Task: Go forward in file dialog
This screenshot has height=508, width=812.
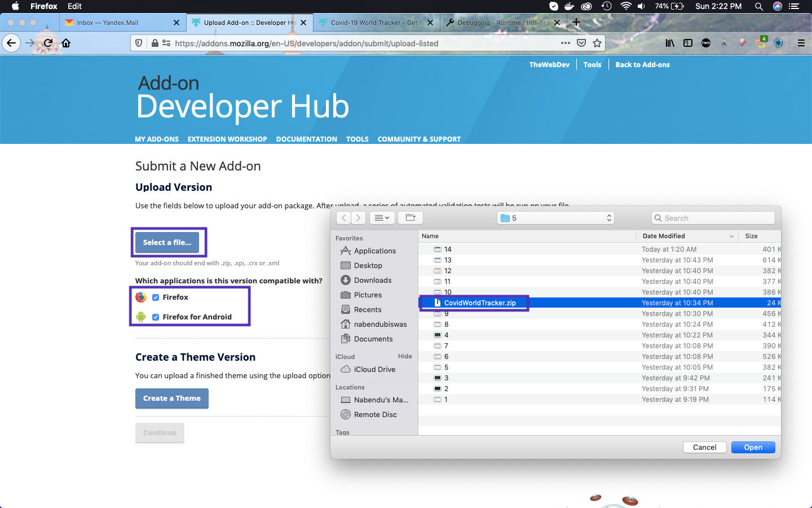Action: 359,218
